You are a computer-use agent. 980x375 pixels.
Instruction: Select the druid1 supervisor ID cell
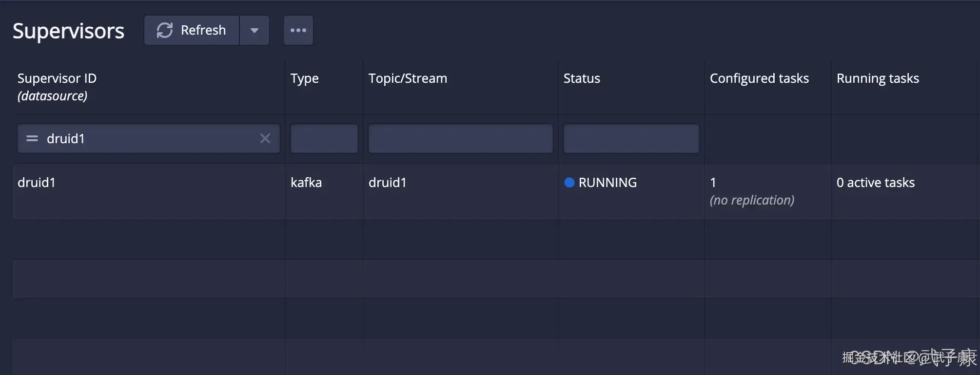pos(37,183)
